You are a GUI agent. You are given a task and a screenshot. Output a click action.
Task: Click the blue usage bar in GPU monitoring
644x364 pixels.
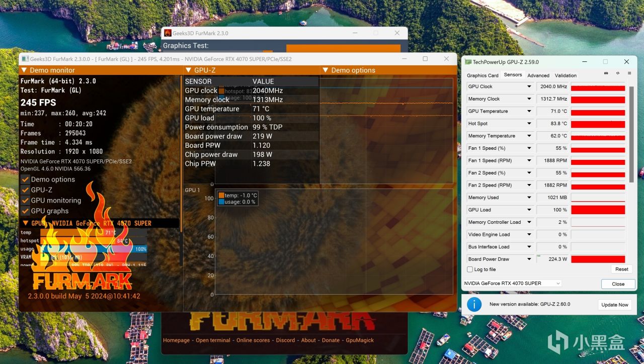94,249
